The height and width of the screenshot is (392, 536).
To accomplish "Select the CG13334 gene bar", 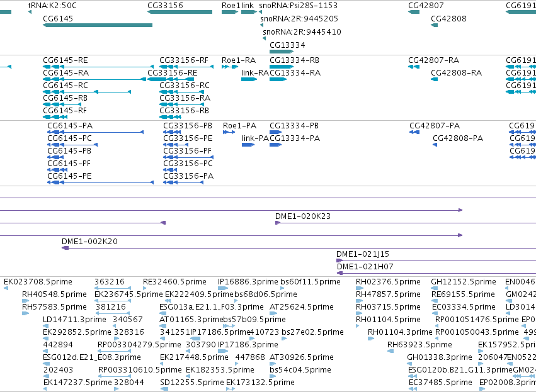I will click(x=282, y=52).
